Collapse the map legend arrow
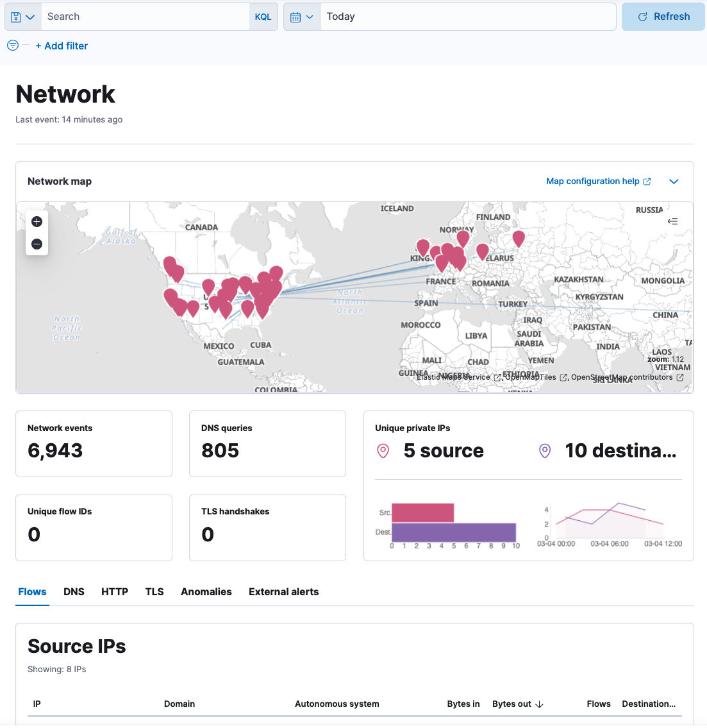Image resolution: width=707 pixels, height=728 pixels. coord(672,221)
